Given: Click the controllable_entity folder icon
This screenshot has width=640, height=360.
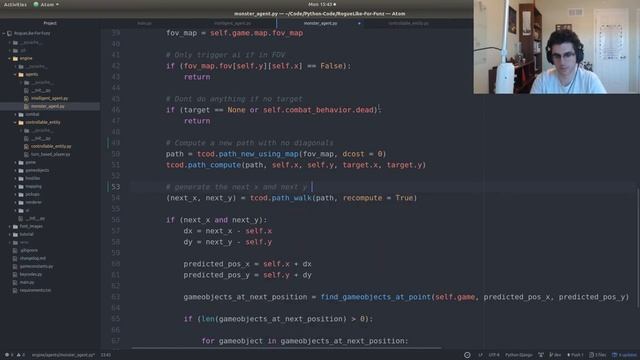Looking at the screenshot, I should pyautogui.click(x=21, y=122).
